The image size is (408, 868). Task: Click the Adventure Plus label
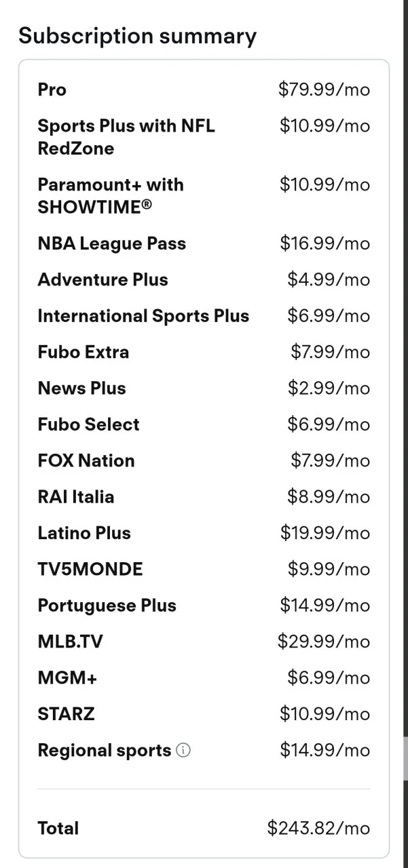tap(103, 279)
